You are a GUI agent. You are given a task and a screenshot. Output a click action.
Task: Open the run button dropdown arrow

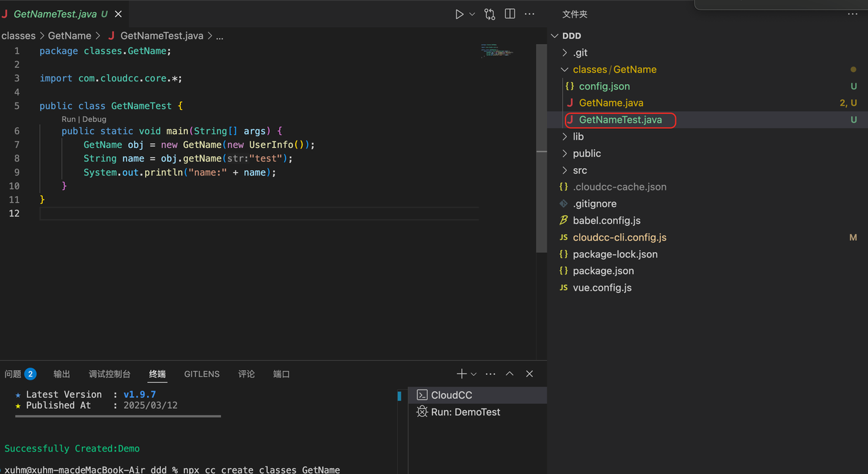[x=473, y=14]
